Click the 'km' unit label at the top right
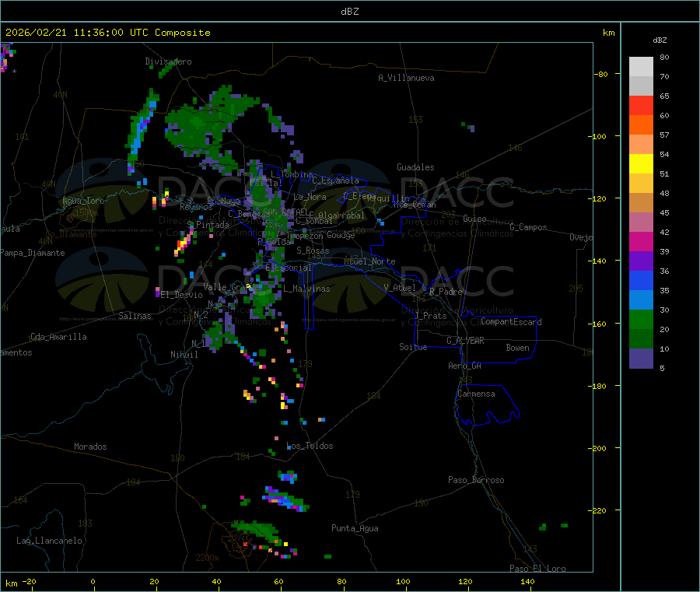This screenshot has height=592, width=700. pos(608,33)
